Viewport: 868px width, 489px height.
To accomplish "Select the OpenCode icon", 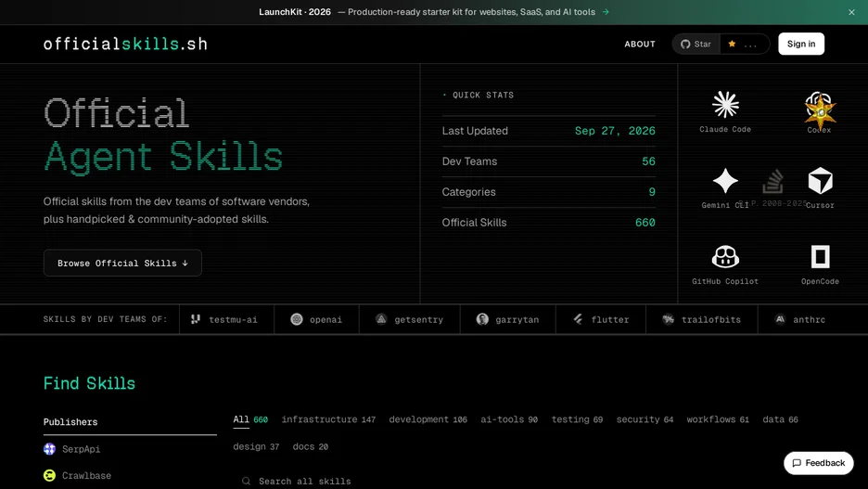I will [820, 257].
